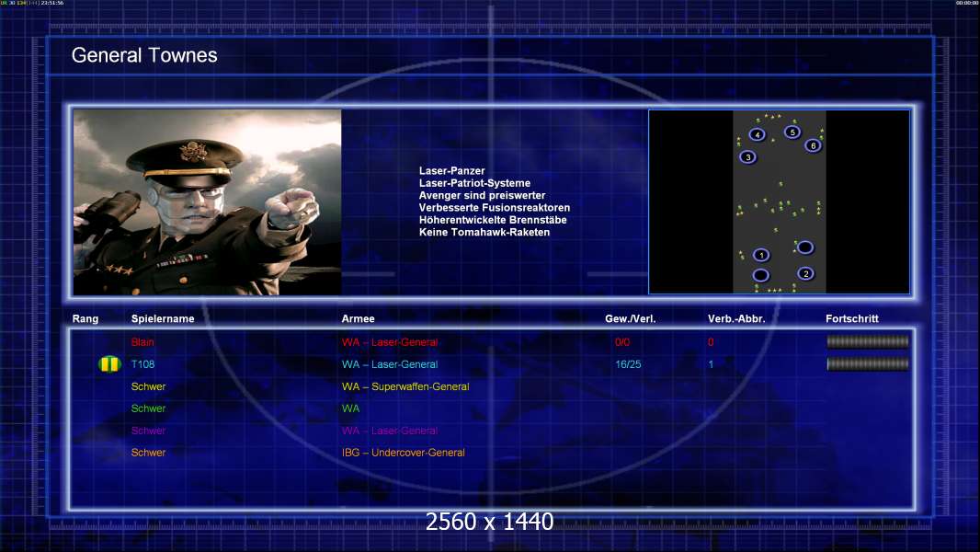980x552 pixels.
Task: Click start position 2 on the minimap
Action: click(805, 274)
